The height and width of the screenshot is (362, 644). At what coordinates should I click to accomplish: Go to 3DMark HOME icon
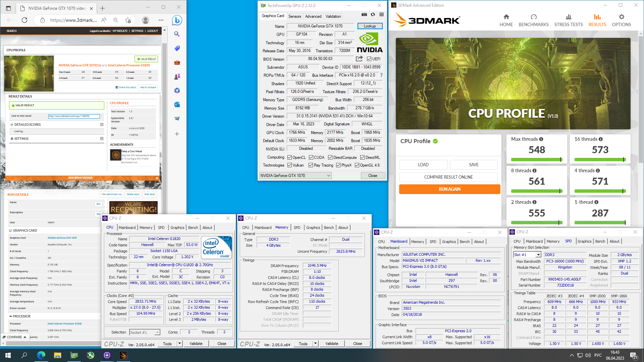[506, 20]
